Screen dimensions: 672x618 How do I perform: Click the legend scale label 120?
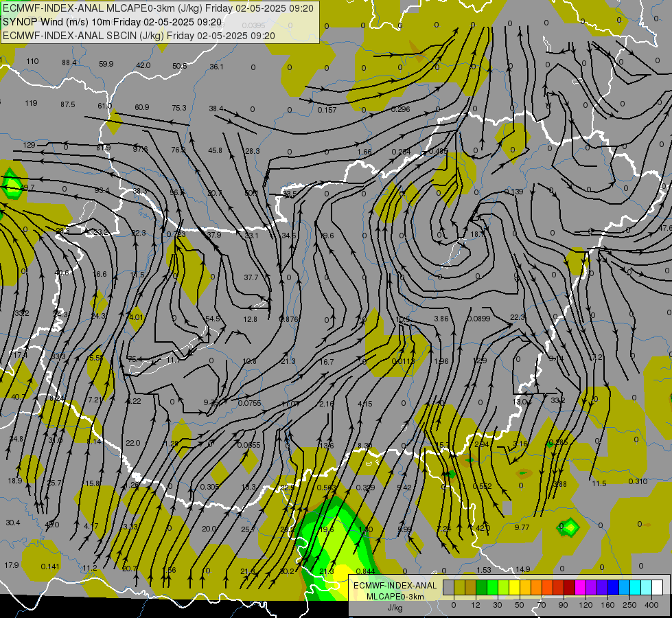click(586, 605)
